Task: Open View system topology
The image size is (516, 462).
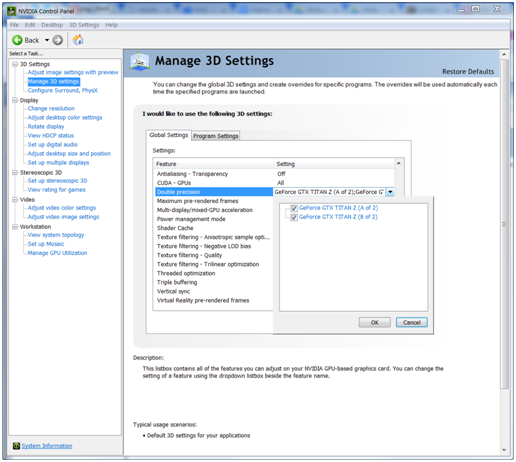Action: 56,235
